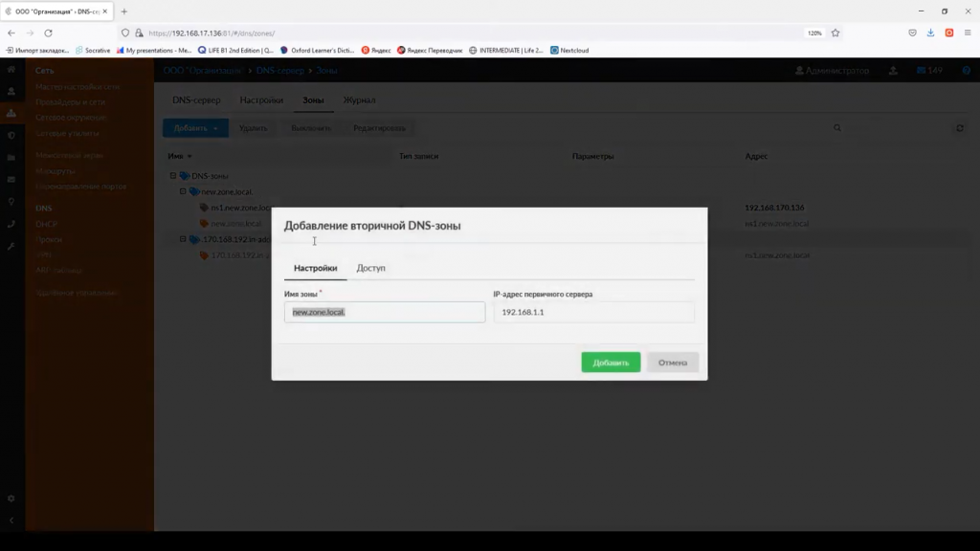Open the Зоны tab

[x=313, y=99]
